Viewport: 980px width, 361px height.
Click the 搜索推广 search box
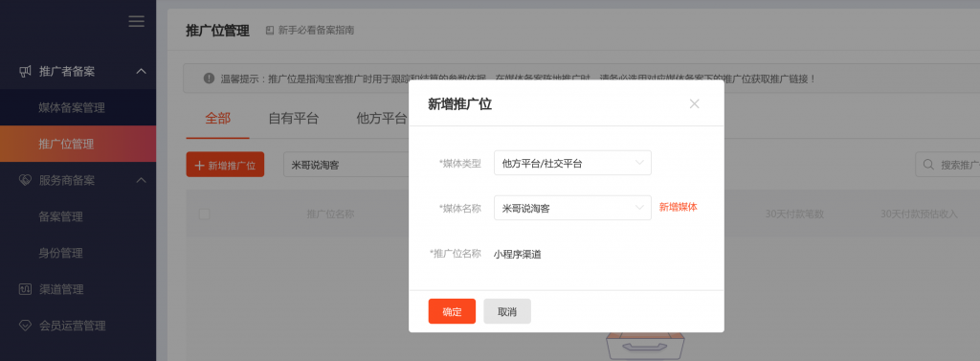click(948, 165)
